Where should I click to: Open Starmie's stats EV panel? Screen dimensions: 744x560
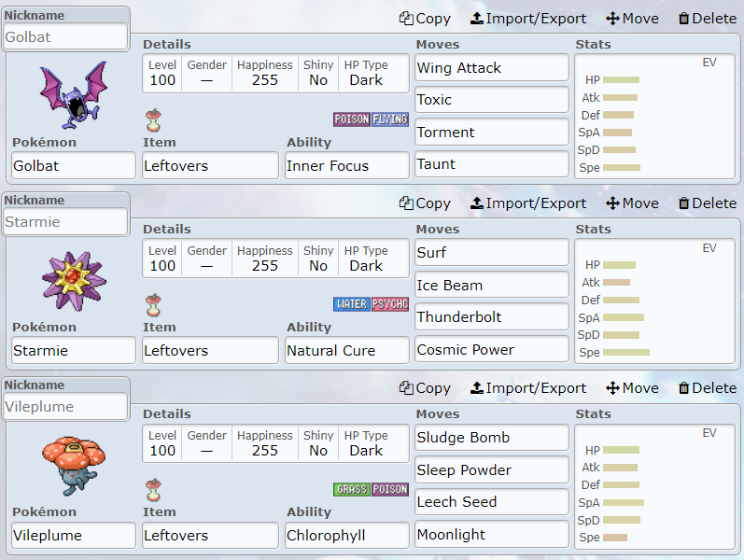[x=654, y=301]
